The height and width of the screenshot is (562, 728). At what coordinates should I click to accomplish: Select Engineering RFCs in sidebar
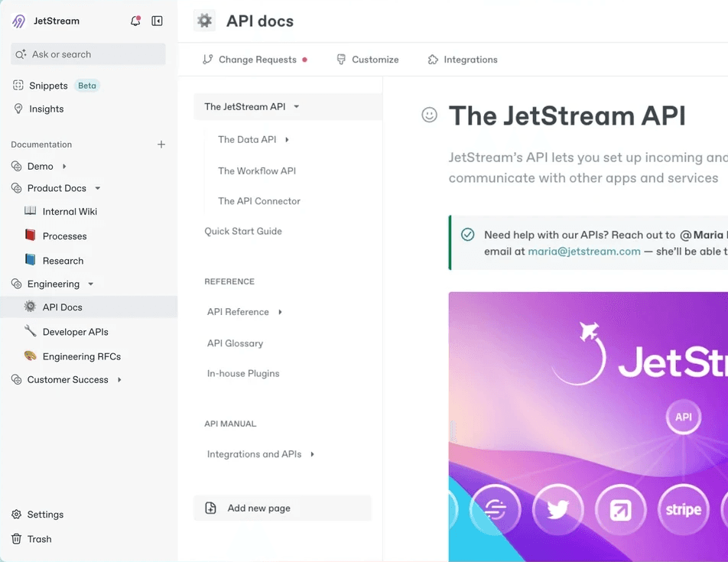82,356
